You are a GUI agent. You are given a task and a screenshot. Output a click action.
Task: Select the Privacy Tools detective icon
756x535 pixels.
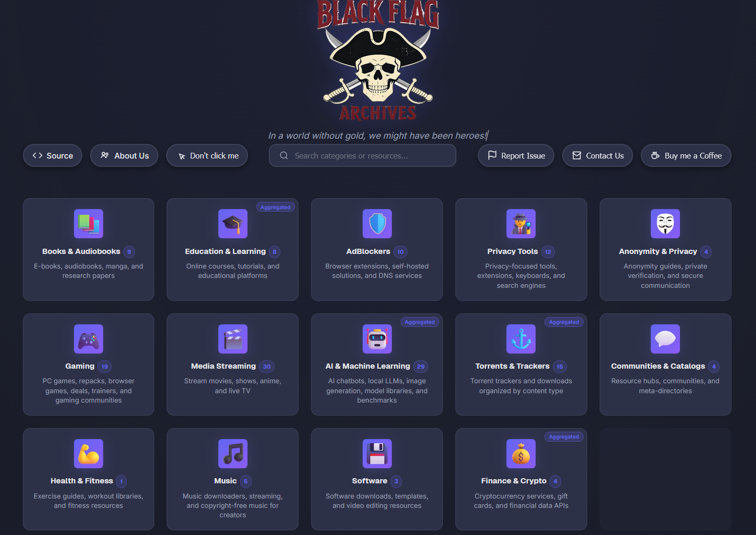pyautogui.click(x=521, y=224)
